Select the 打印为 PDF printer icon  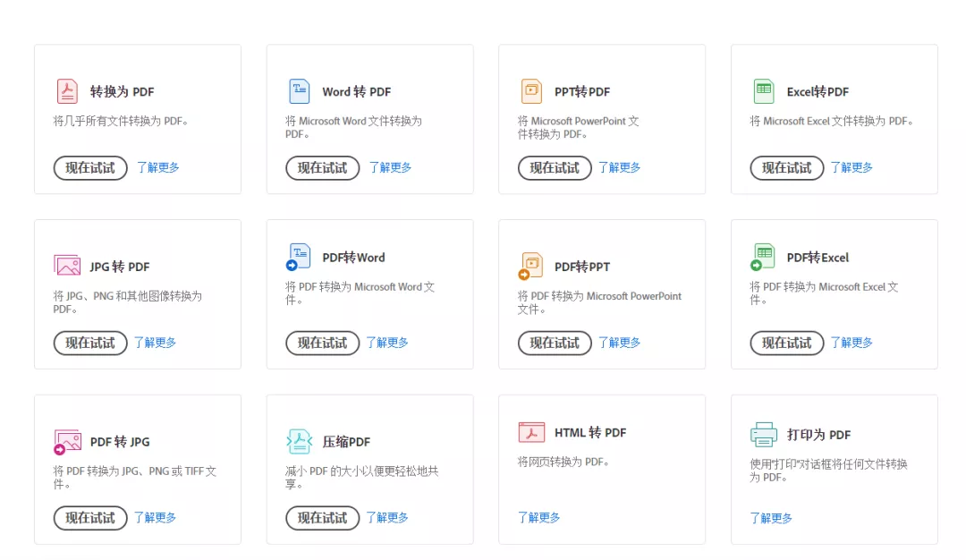coord(763,435)
